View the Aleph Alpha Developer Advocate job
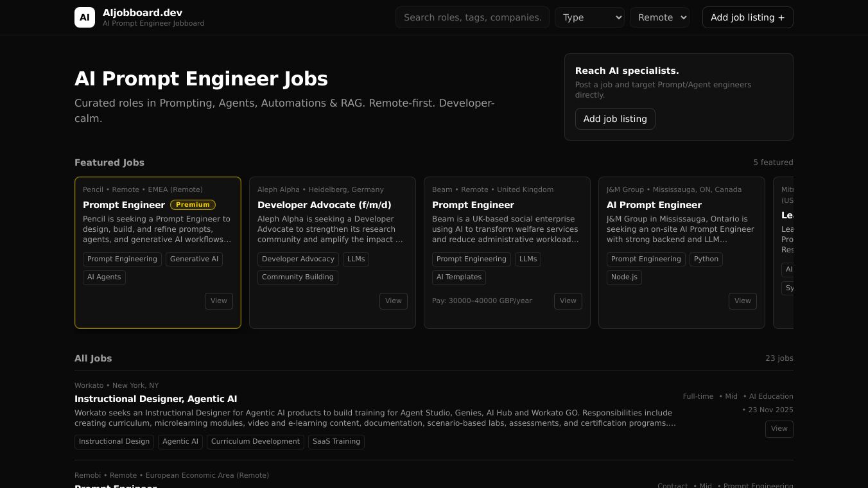868x488 pixels. point(393,301)
